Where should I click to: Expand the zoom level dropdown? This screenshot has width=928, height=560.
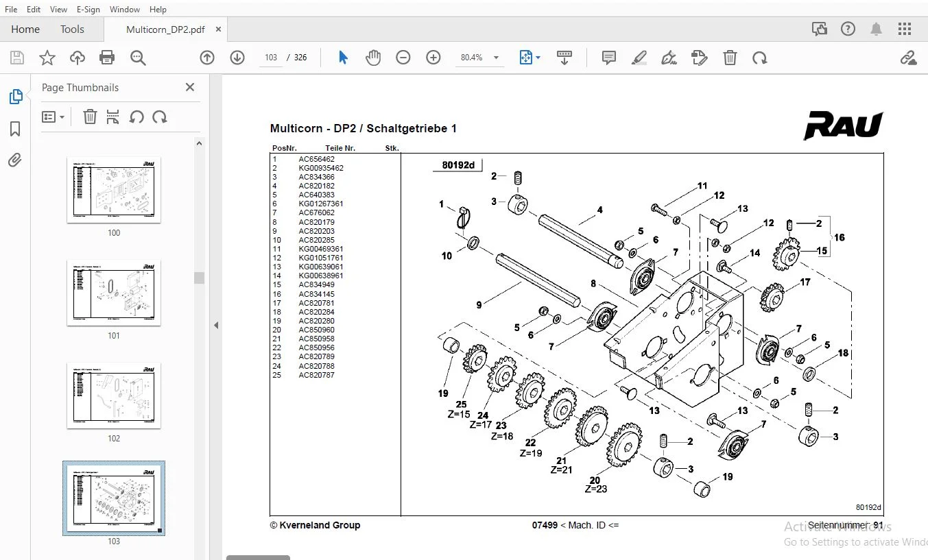tap(497, 58)
